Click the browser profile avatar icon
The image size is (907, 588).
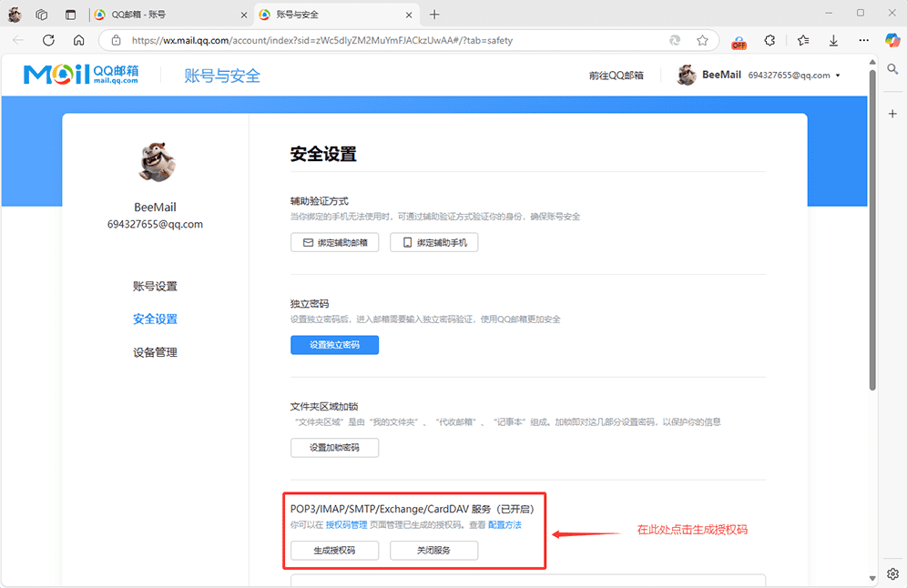point(15,15)
